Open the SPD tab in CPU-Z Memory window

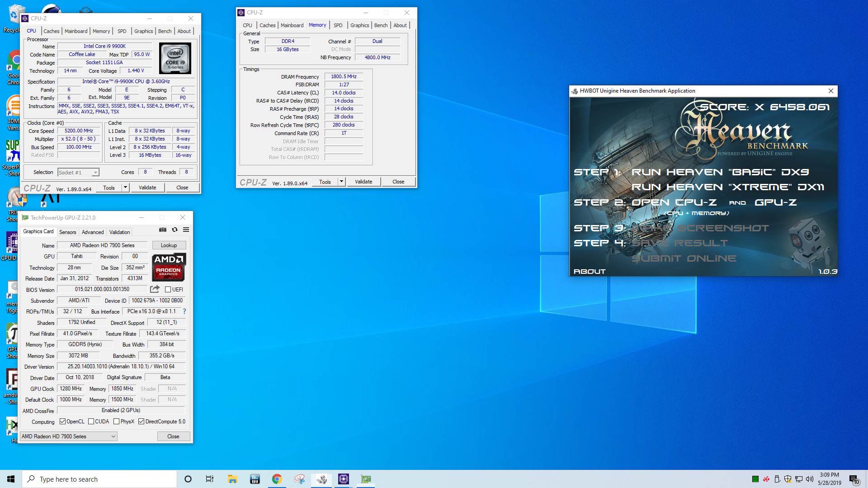click(338, 25)
